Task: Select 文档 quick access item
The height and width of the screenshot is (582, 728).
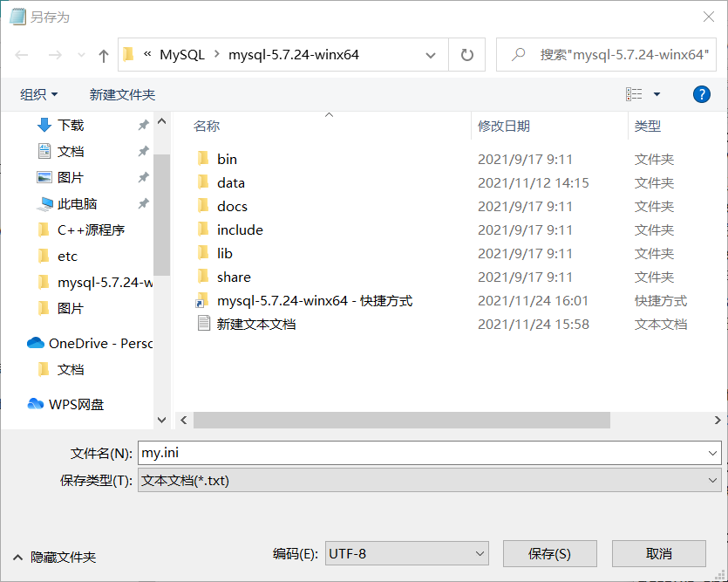Action: pyautogui.click(x=71, y=151)
